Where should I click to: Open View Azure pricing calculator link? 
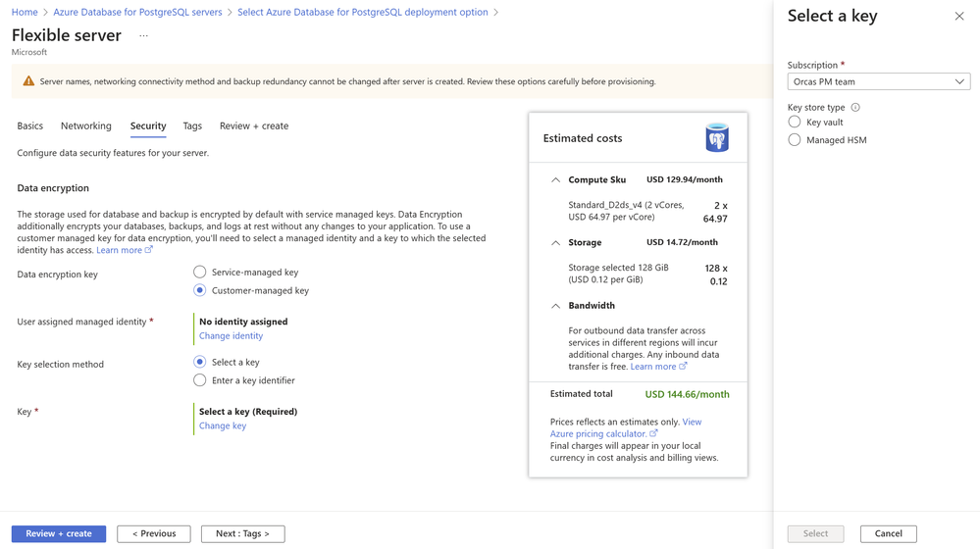(626, 427)
